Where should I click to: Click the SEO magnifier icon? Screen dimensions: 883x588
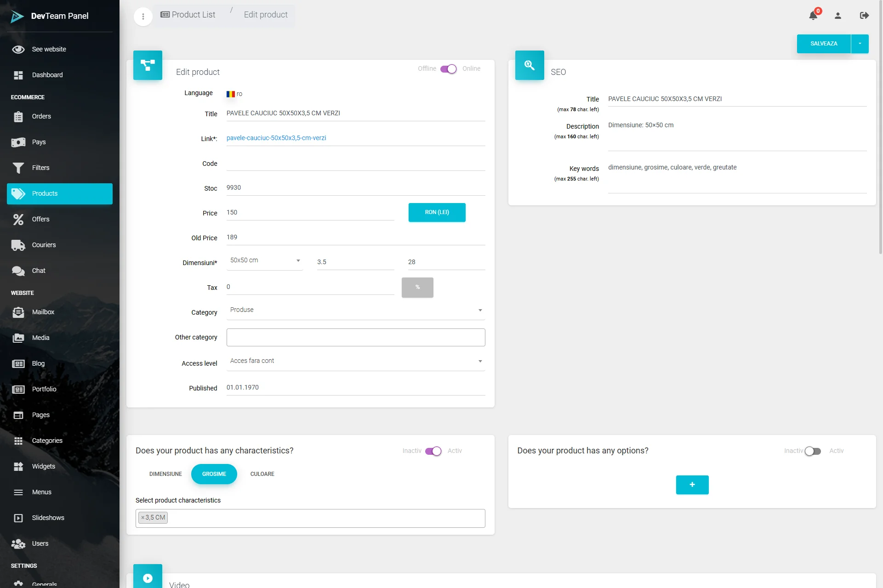530,65
